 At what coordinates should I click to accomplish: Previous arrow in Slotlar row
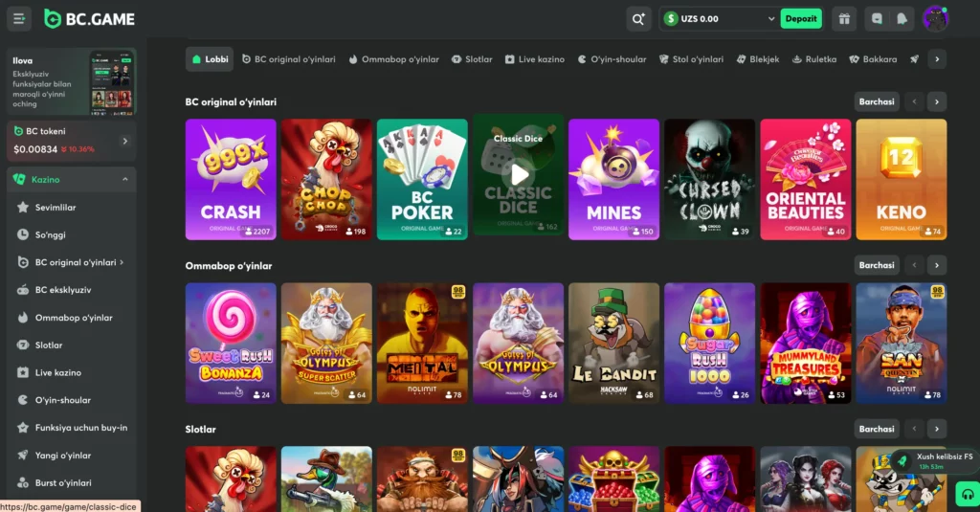914,429
